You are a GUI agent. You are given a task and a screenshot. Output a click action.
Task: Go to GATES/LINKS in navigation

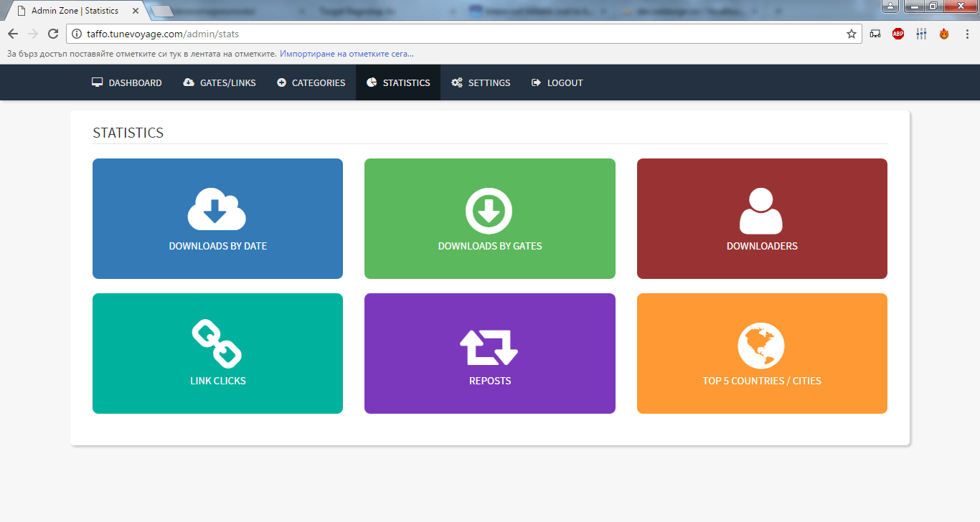click(x=220, y=82)
